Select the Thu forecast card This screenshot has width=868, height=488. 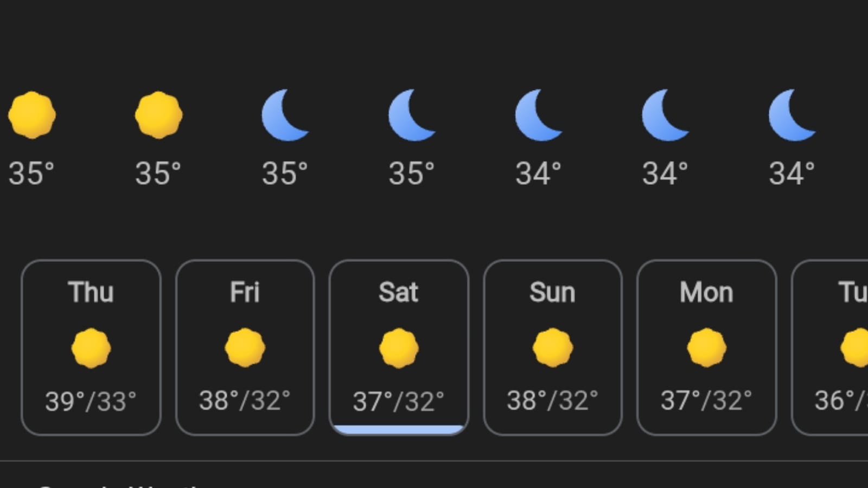coord(91,348)
